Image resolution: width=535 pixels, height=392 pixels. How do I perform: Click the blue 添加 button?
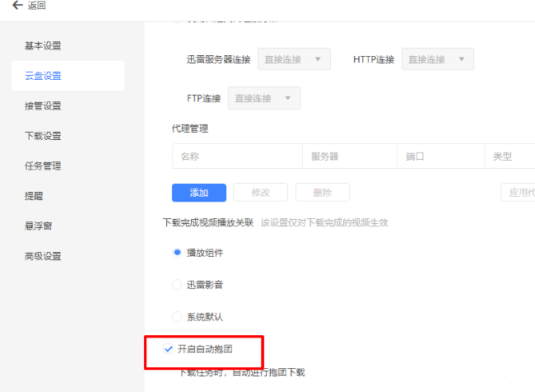pyautogui.click(x=198, y=193)
